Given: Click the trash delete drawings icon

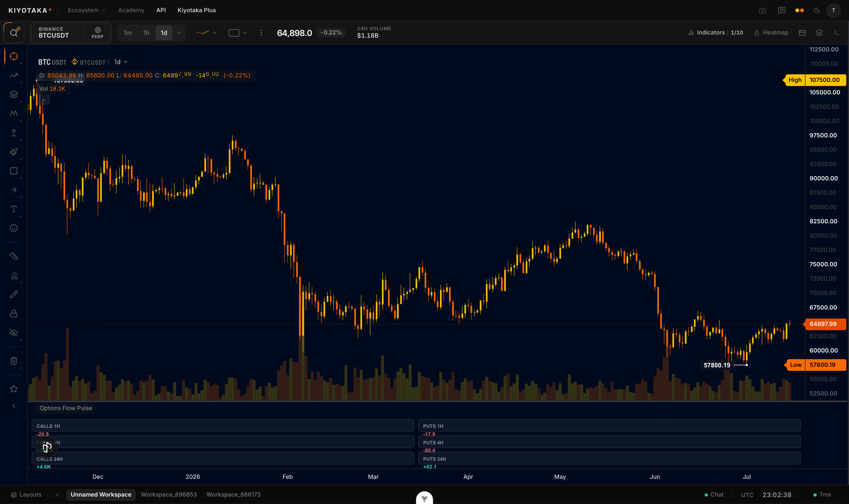Looking at the screenshot, I should point(14,361).
